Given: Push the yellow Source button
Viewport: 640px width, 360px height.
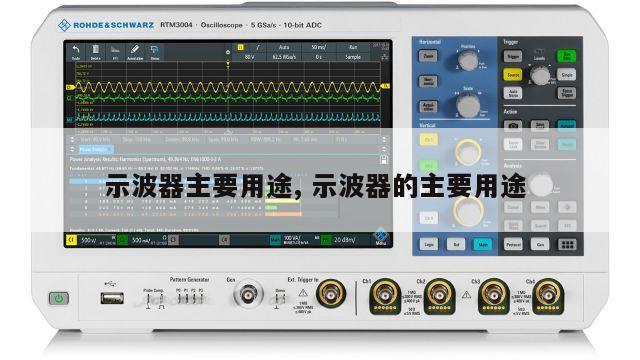Looking at the screenshot, I should coord(513,75).
